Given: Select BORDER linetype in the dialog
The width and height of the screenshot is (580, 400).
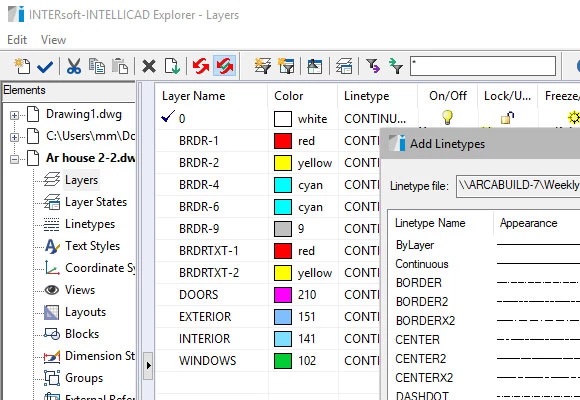Looking at the screenshot, I should pos(418,283).
